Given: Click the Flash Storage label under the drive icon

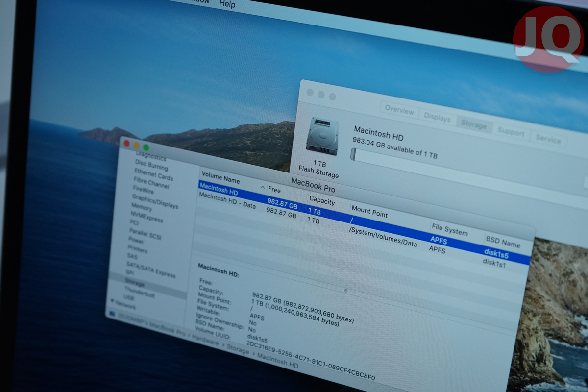Looking at the screenshot, I should [318, 171].
